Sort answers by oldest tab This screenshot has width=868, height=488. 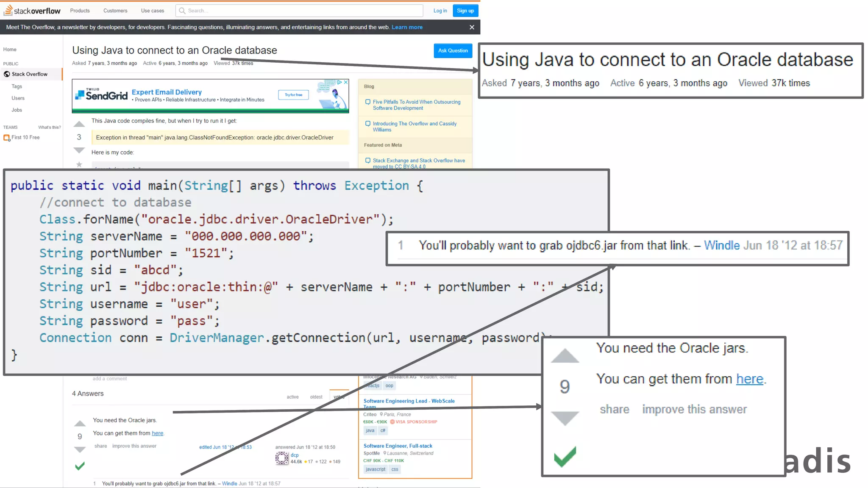[316, 397]
